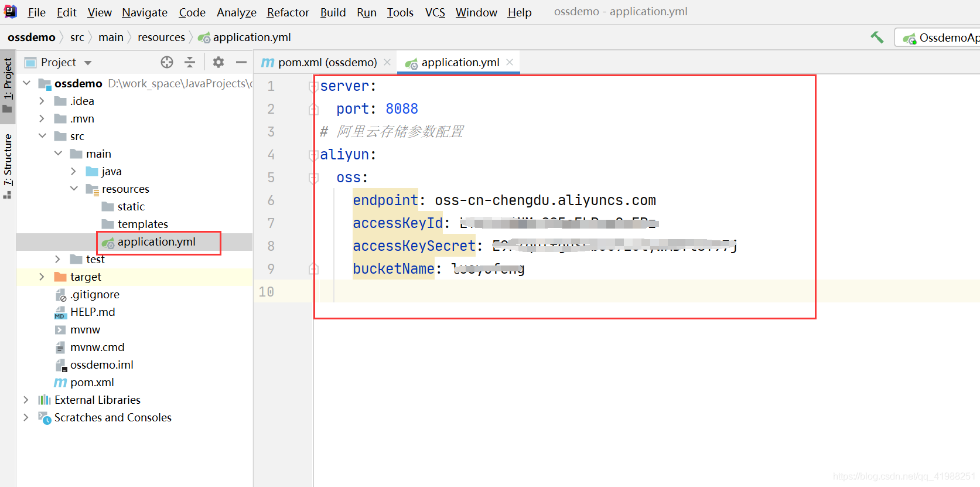Select the static folder
This screenshot has height=487, width=980.
tap(131, 206)
